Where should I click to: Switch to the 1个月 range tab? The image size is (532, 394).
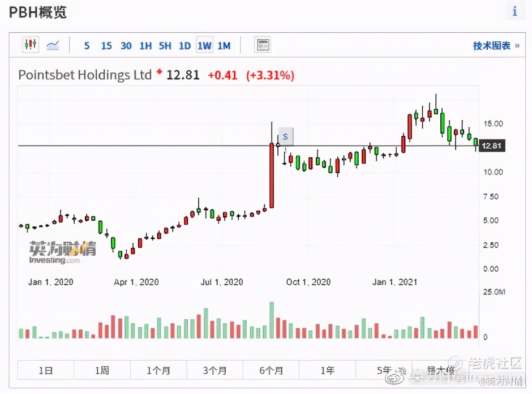tap(158, 370)
